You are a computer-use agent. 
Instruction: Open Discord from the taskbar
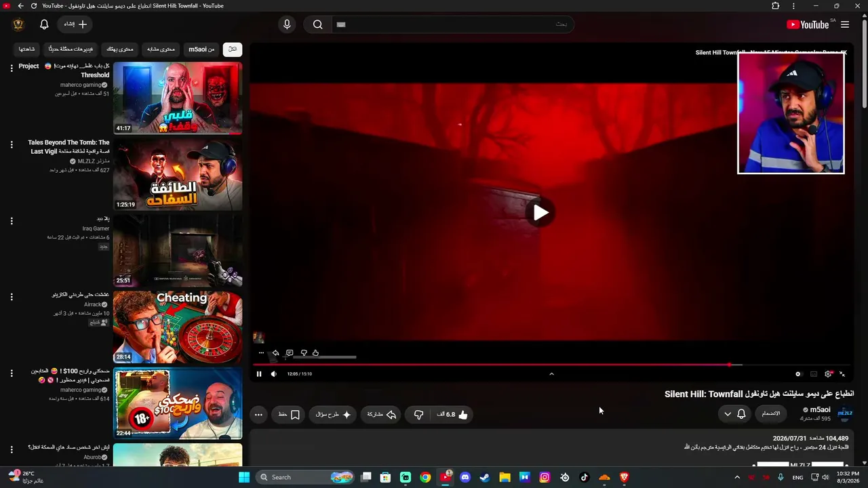point(465,477)
